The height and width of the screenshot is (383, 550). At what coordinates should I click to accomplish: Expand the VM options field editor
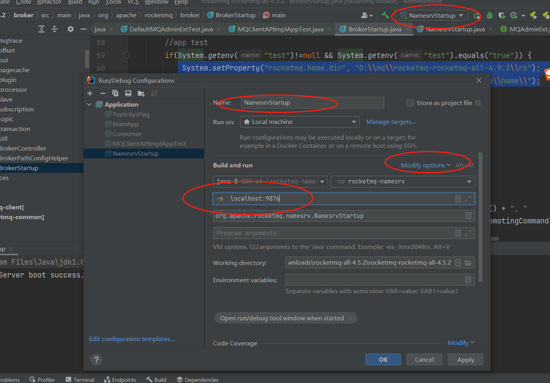(468, 199)
